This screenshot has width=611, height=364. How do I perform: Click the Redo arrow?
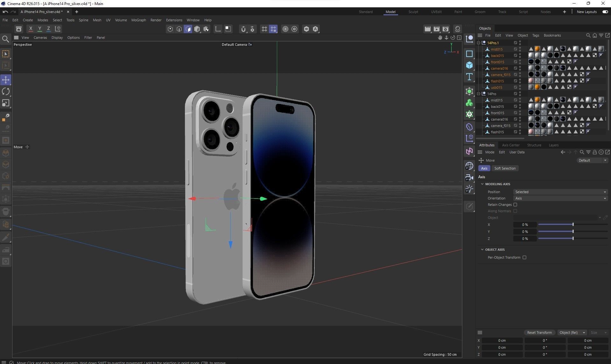13,12
